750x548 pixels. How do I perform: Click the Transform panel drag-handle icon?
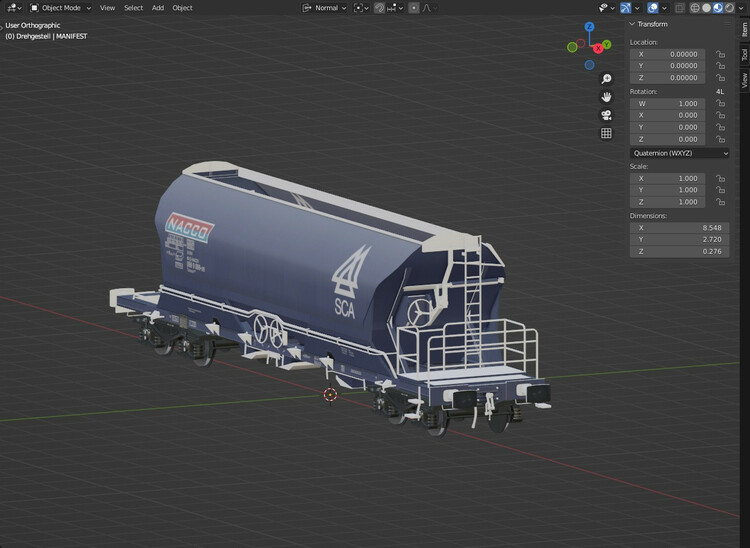point(727,24)
